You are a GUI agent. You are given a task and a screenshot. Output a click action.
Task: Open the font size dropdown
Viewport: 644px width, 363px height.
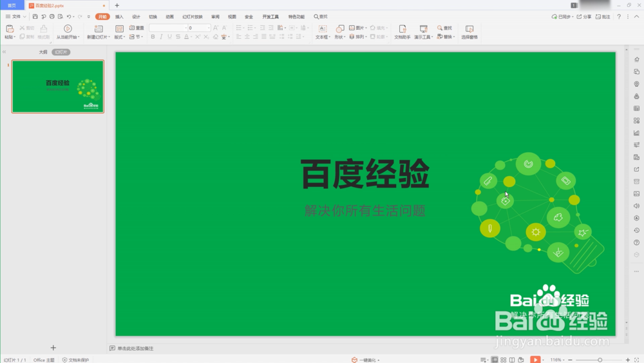209,28
